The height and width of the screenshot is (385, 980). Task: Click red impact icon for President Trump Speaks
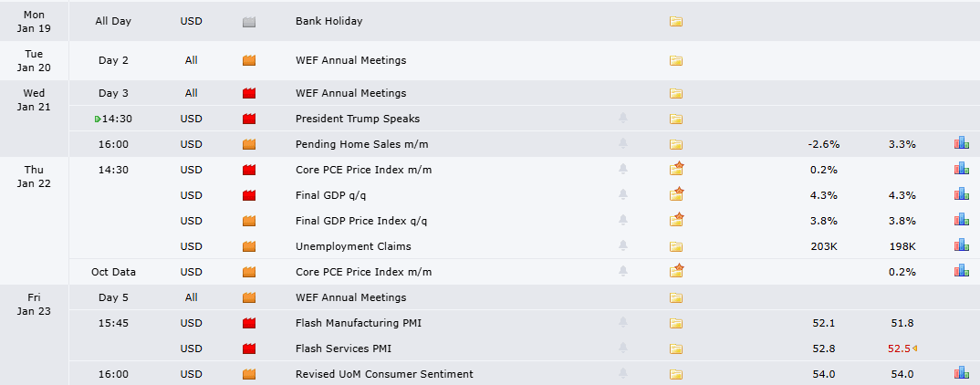coord(249,118)
